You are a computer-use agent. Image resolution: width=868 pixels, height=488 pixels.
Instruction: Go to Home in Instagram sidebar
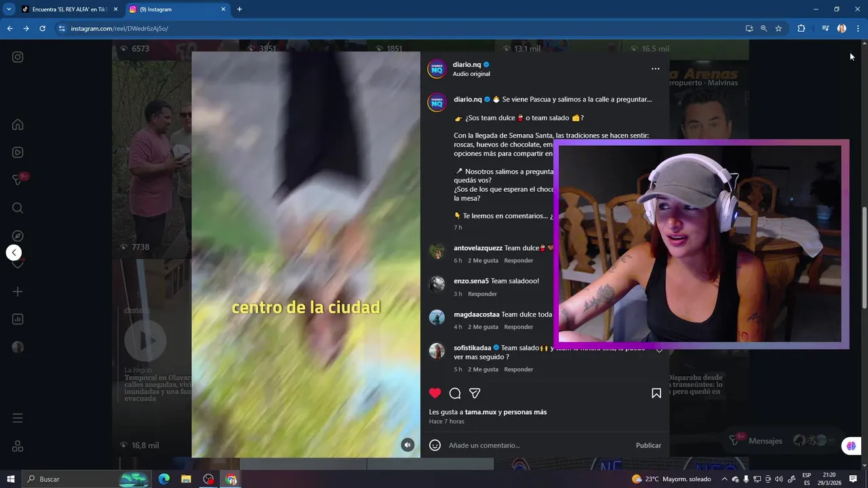point(18,125)
